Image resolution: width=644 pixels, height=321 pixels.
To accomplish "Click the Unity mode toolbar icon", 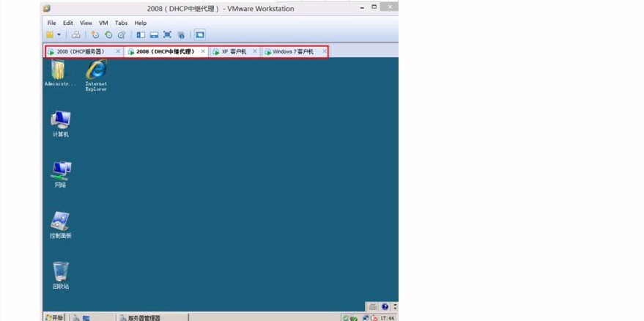I will [181, 35].
